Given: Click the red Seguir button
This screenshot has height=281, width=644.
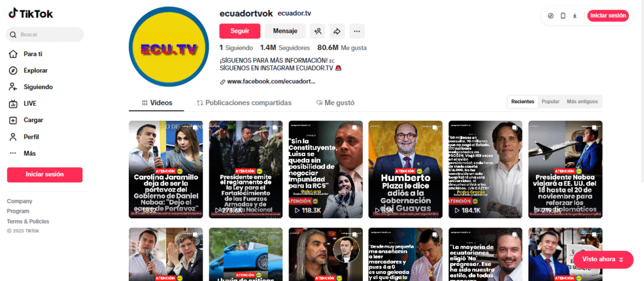Looking at the screenshot, I should [x=240, y=31].
